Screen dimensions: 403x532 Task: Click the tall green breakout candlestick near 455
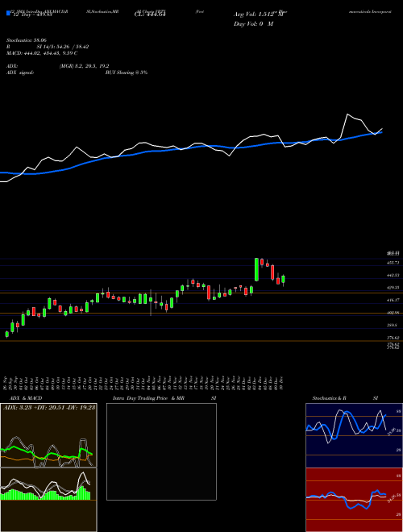click(x=256, y=269)
